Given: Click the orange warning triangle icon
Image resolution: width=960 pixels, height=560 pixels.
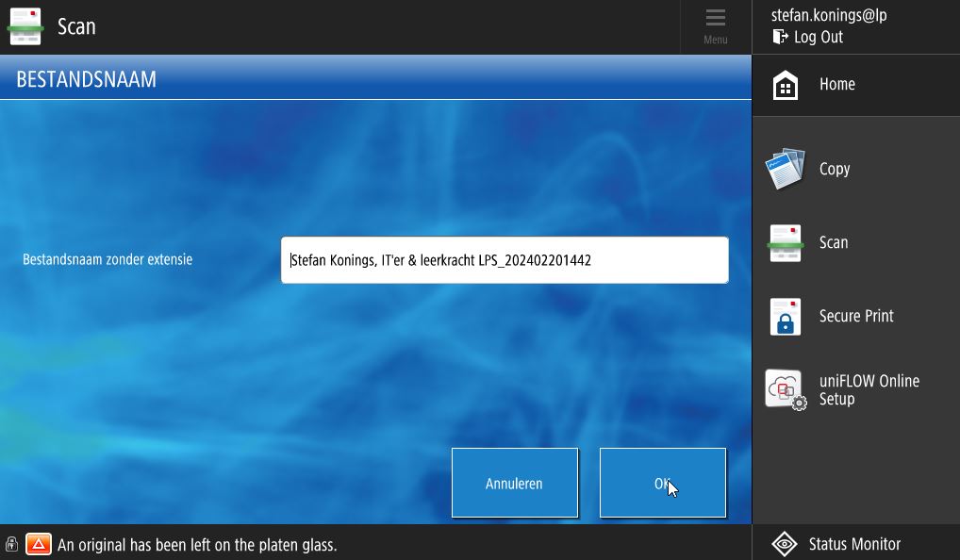Looking at the screenshot, I should click(x=39, y=544).
